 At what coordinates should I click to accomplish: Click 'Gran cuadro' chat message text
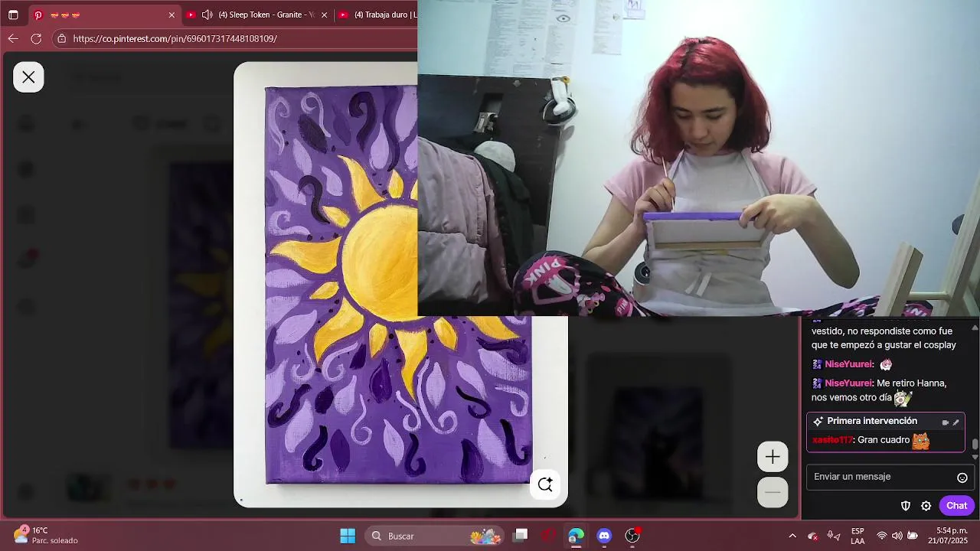click(884, 440)
